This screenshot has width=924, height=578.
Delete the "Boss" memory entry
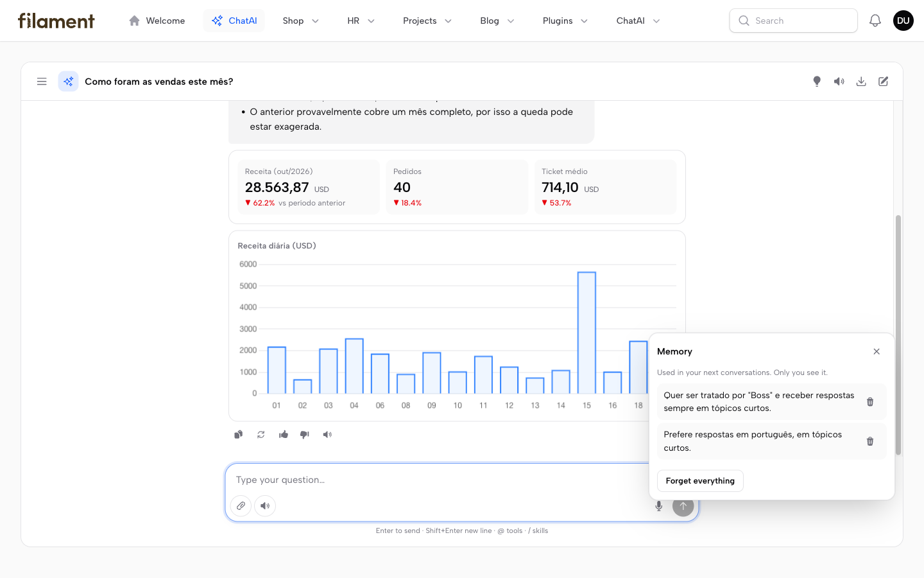coord(870,402)
